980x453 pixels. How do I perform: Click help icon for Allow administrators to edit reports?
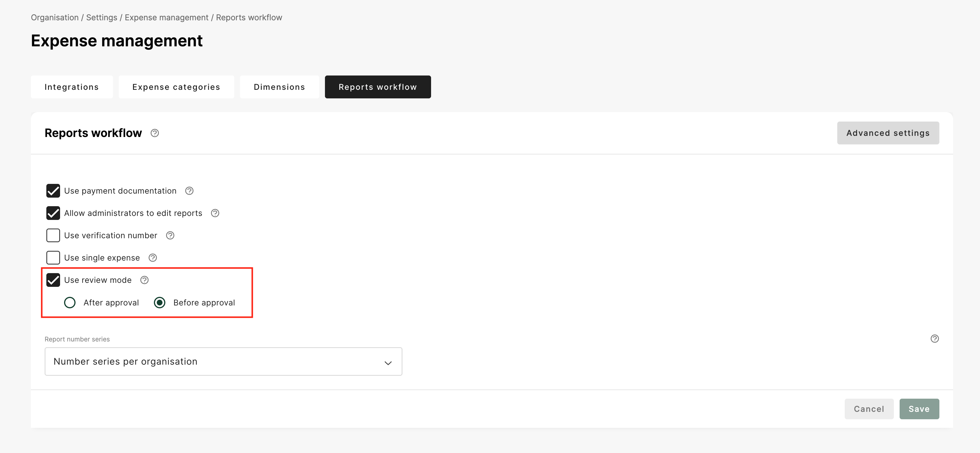pyautogui.click(x=215, y=213)
